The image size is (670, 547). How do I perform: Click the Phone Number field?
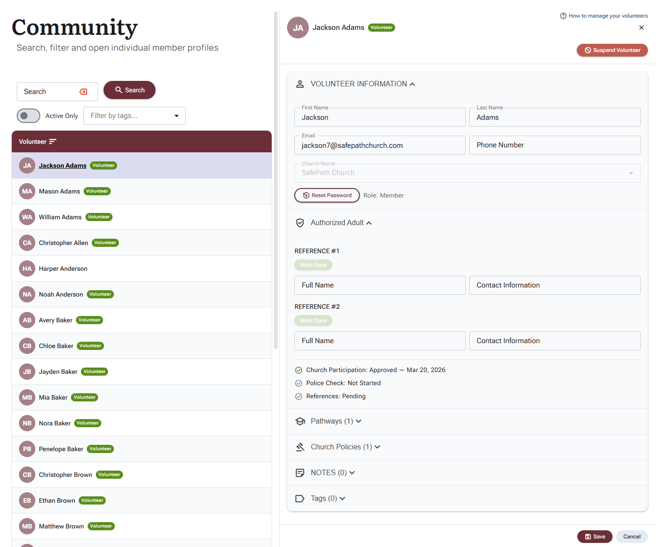[x=555, y=145]
